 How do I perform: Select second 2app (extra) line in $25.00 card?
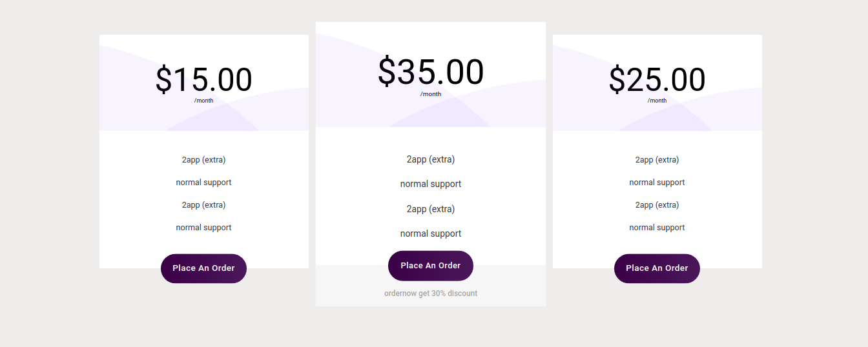[x=657, y=205]
